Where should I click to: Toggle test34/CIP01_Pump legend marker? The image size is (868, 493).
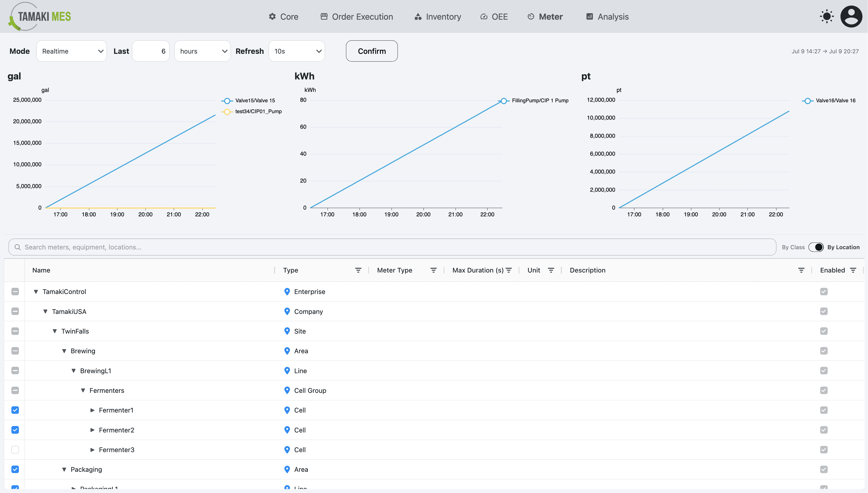227,111
